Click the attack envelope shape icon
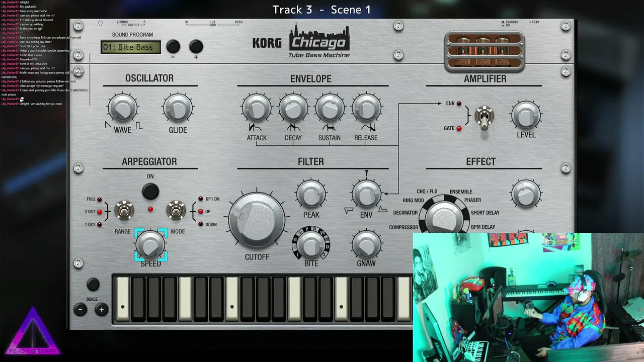Screen dimensions: 644x362 tap(257, 128)
